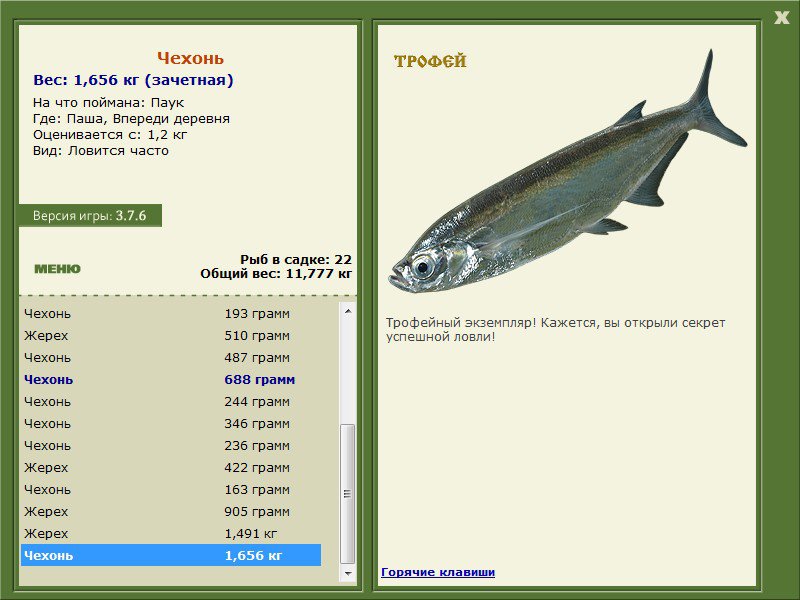This screenshot has width=800, height=600.
Task: Select Чехонь 193 грамм entry
Action: (170, 313)
